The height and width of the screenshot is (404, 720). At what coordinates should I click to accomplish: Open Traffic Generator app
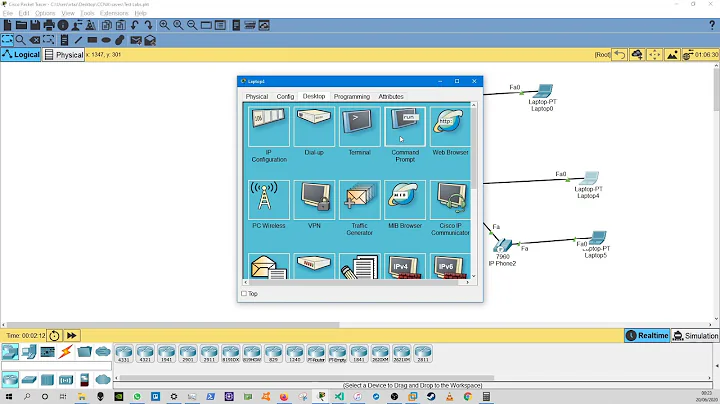360,200
